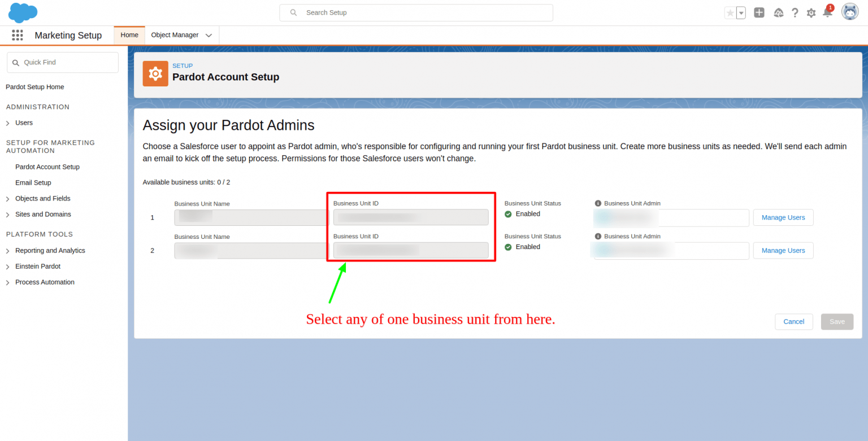Open the help question mark icon
Image resolution: width=868 pixels, height=441 pixels.
pos(795,12)
